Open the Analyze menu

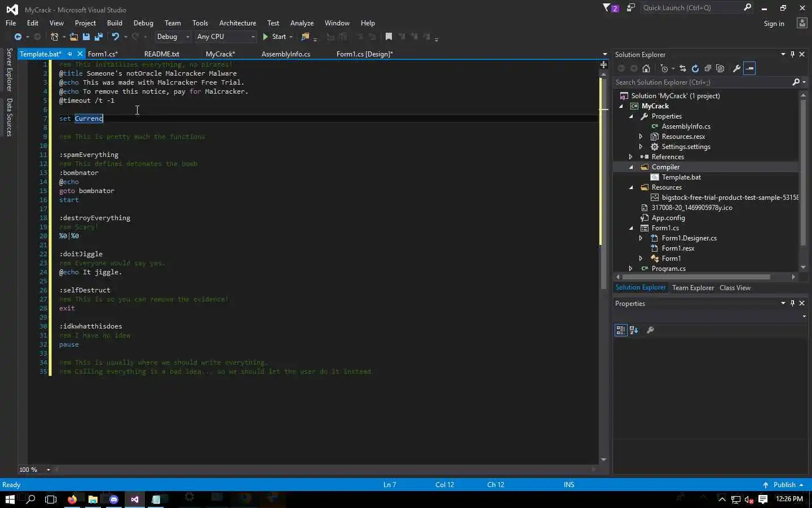click(x=302, y=23)
